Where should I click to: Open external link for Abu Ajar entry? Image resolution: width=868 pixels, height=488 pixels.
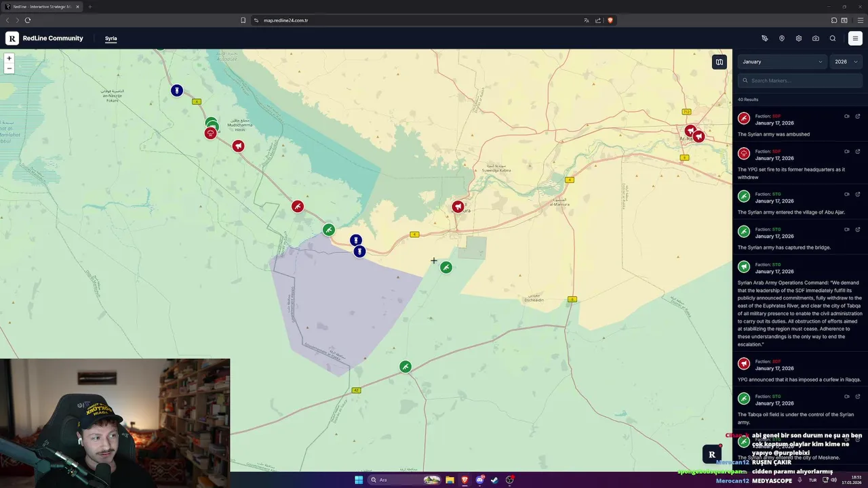(x=858, y=194)
